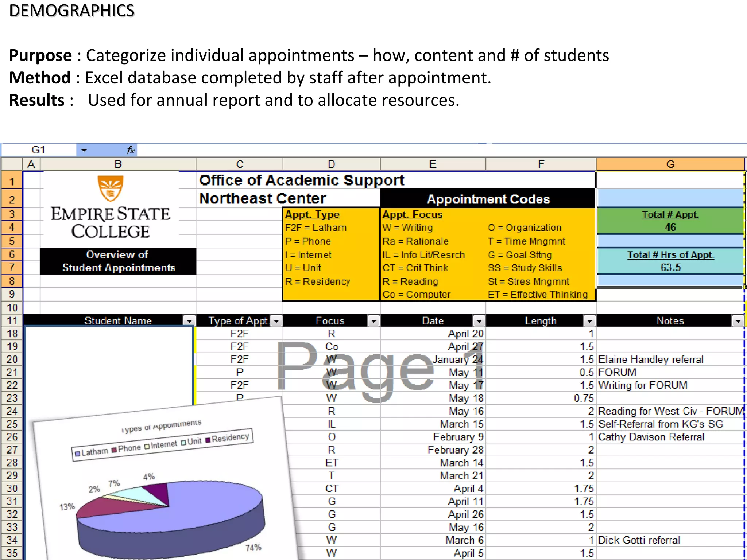The height and width of the screenshot is (560, 747).
Task: Click focus cell 'CT' in row 30
Action: (332, 489)
